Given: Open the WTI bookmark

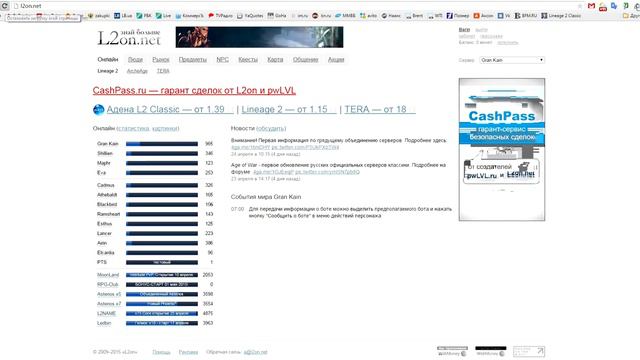Looking at the screenshot, I should click(435, 16).
